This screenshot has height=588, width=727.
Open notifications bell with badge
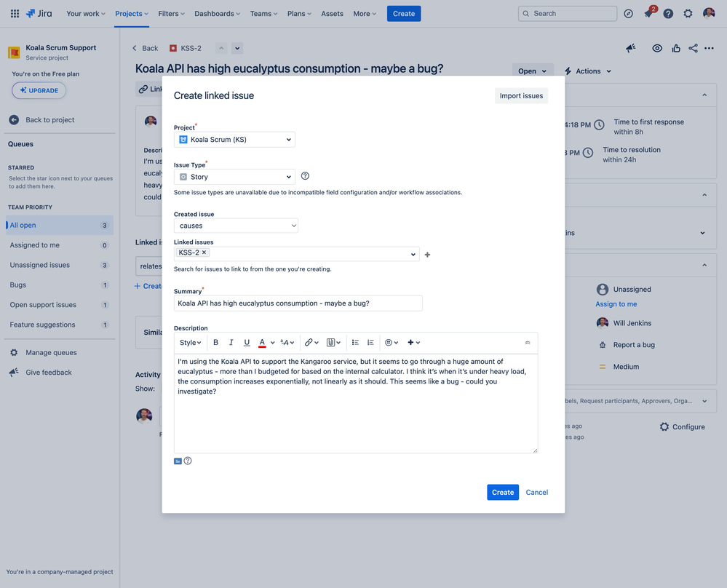tap(648, 13)
